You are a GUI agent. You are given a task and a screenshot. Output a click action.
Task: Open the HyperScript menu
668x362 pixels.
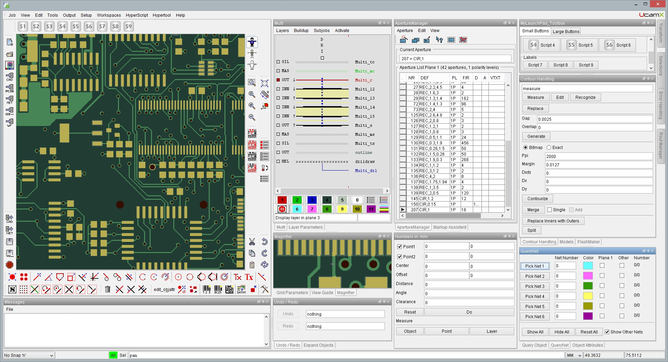(x=137, y=15)
